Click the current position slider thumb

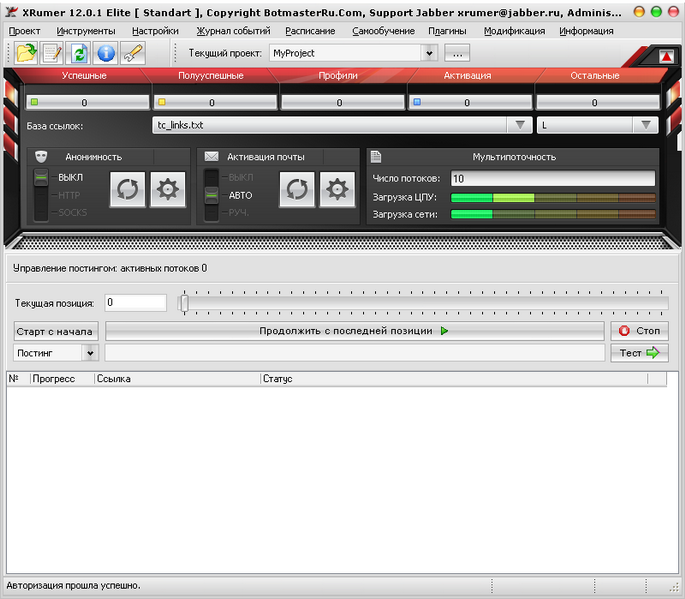pos(184,303)
